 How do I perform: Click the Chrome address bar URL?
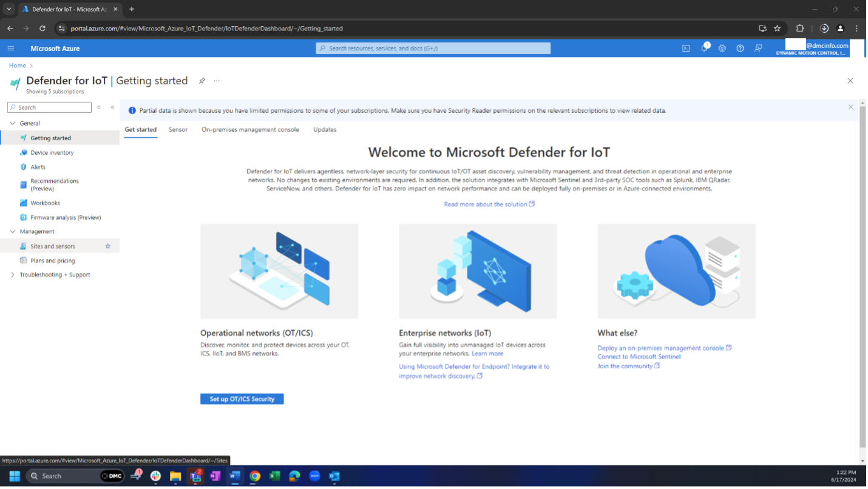point(206,29)
